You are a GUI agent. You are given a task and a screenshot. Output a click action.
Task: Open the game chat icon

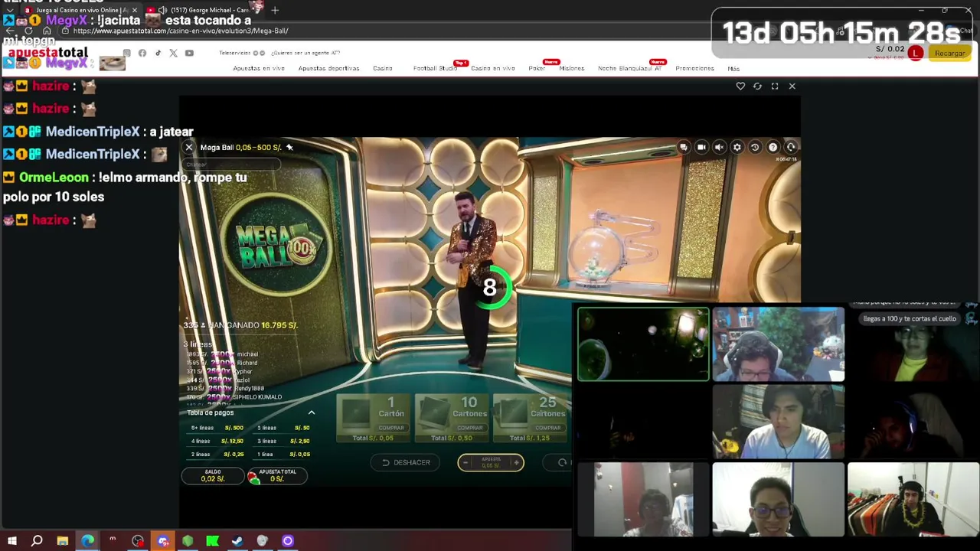point(683,147)
